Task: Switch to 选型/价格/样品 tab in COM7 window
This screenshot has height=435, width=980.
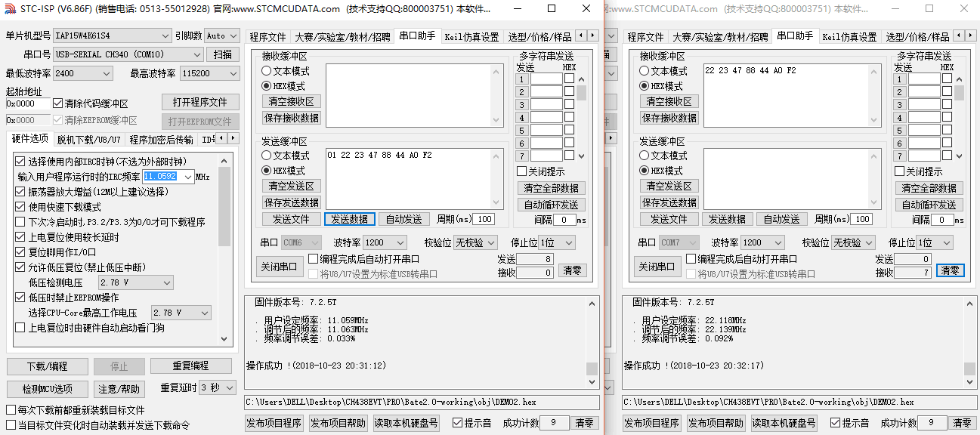Action: coord(917,37)
